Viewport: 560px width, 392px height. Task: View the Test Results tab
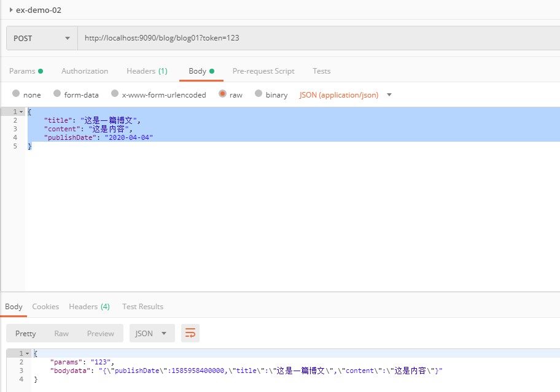point(142,306)
